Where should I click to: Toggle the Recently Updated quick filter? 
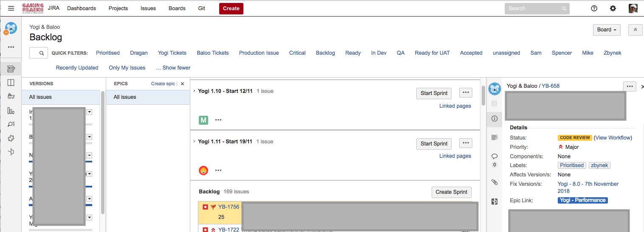coord(77,68)
